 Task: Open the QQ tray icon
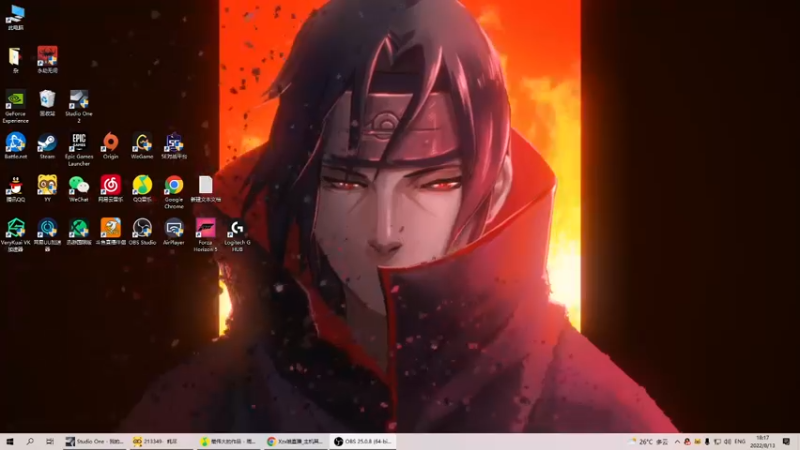[x=687, y=441]
